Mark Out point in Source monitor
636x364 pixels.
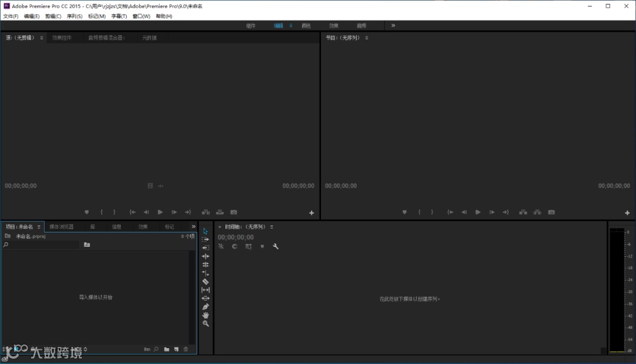pyautogui.click(x=114, y=212)
